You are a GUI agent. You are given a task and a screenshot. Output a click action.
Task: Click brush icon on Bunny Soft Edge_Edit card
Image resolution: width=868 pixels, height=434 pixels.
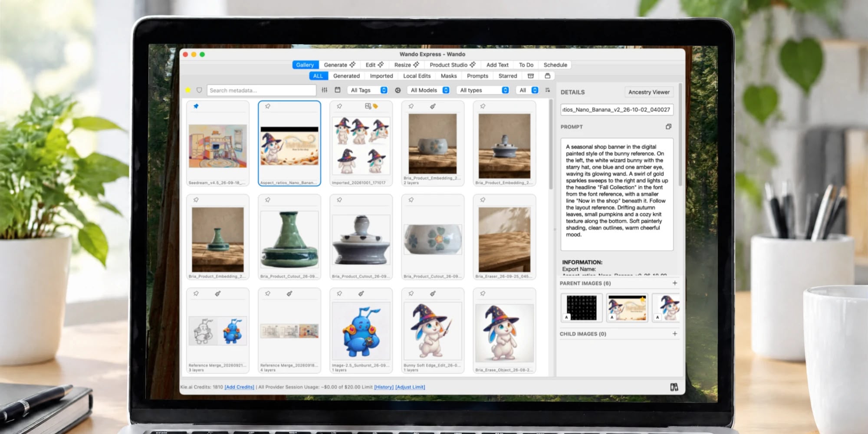point(433,294)
